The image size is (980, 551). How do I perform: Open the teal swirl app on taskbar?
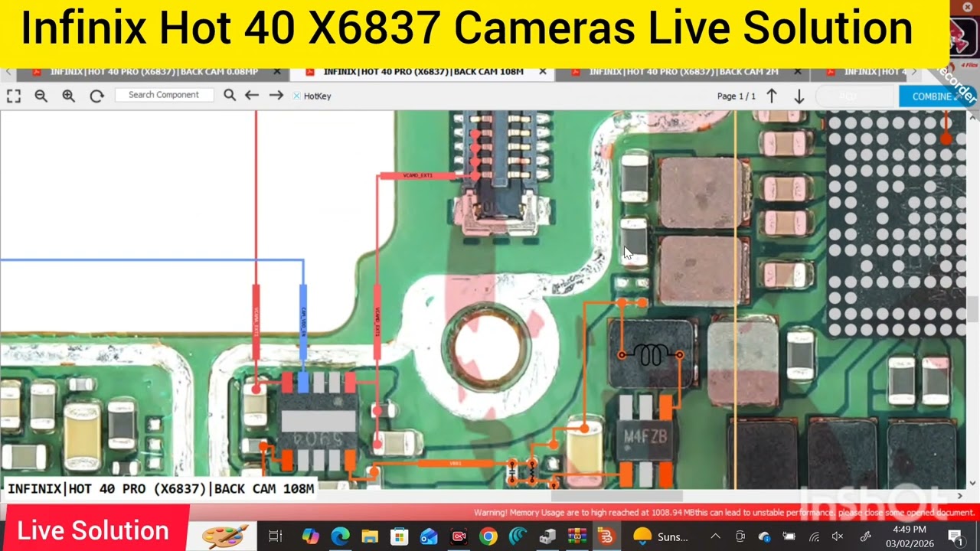[x=518, y=536]
